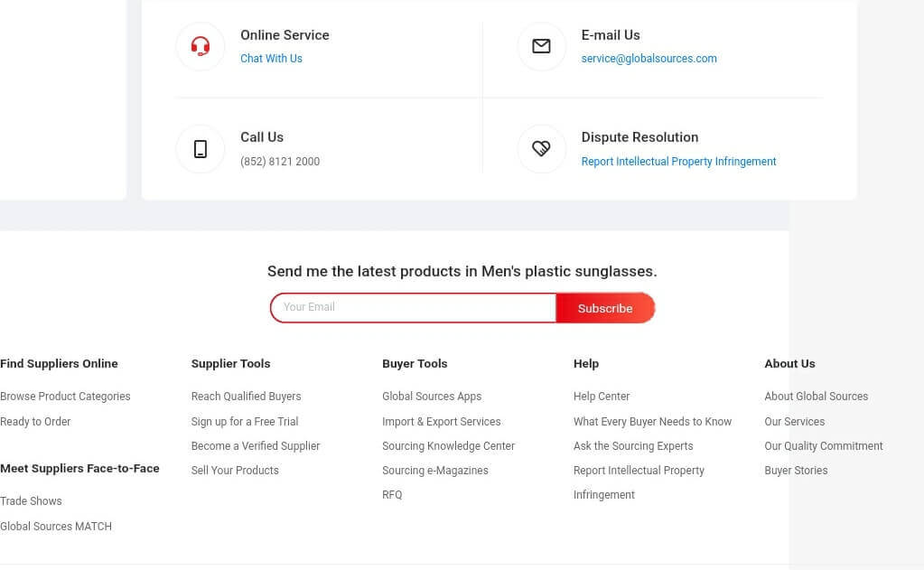Click the RFQ footer link
Viewport: 924px width, 570px height.
coord(392,494)
